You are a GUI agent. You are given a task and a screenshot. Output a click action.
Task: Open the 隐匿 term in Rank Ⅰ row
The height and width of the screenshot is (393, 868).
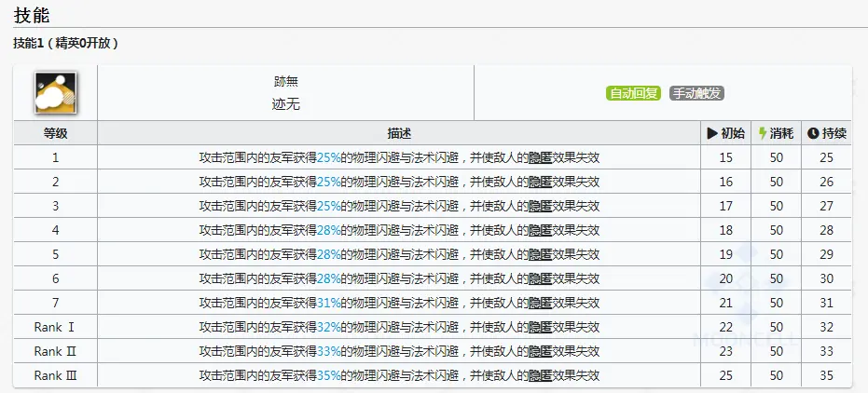coord(541,327)
